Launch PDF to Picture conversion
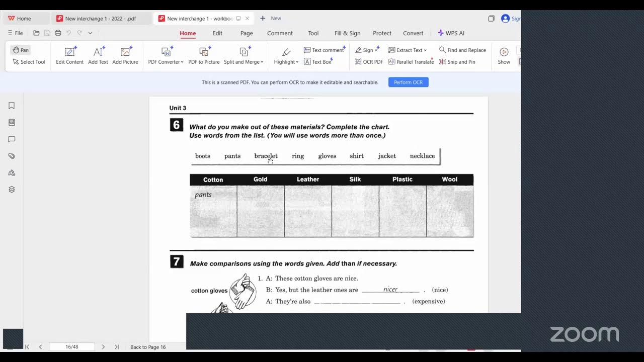 pos(204,55)
